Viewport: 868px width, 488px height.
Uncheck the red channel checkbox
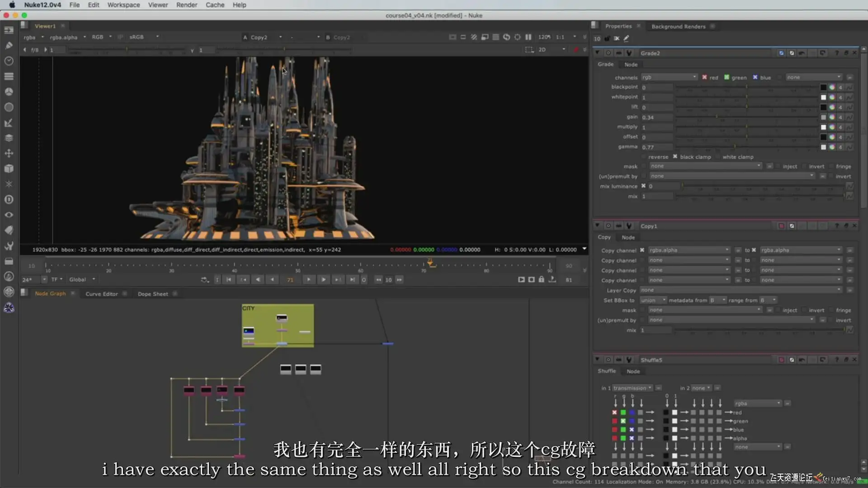tap(704, 77)
